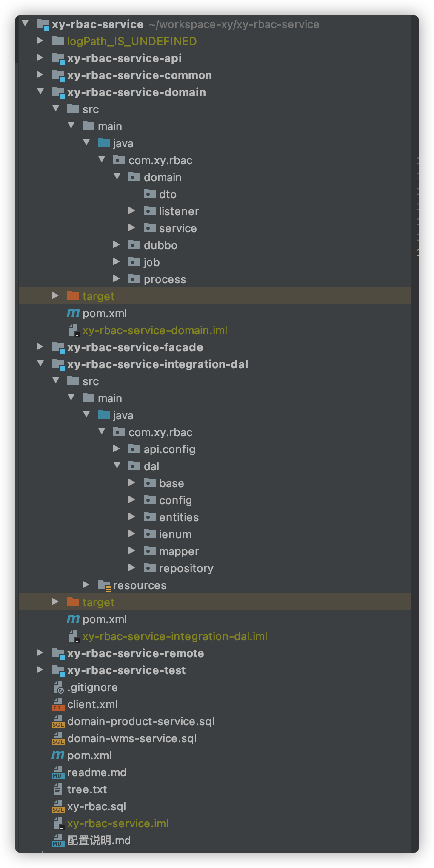This screenshot has height=868, width=434.
Task: Click the api.config package icon
Action: (134, 449)
